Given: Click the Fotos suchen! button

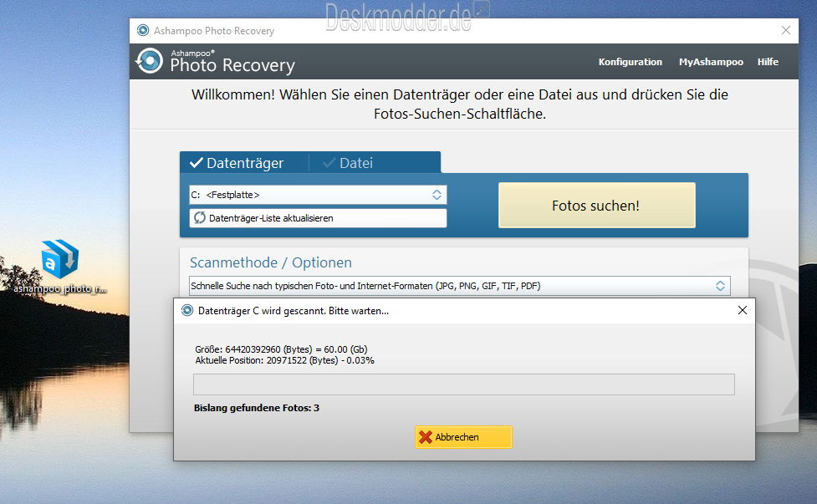Looking at the screenshot, I should [x=596, y=205].
